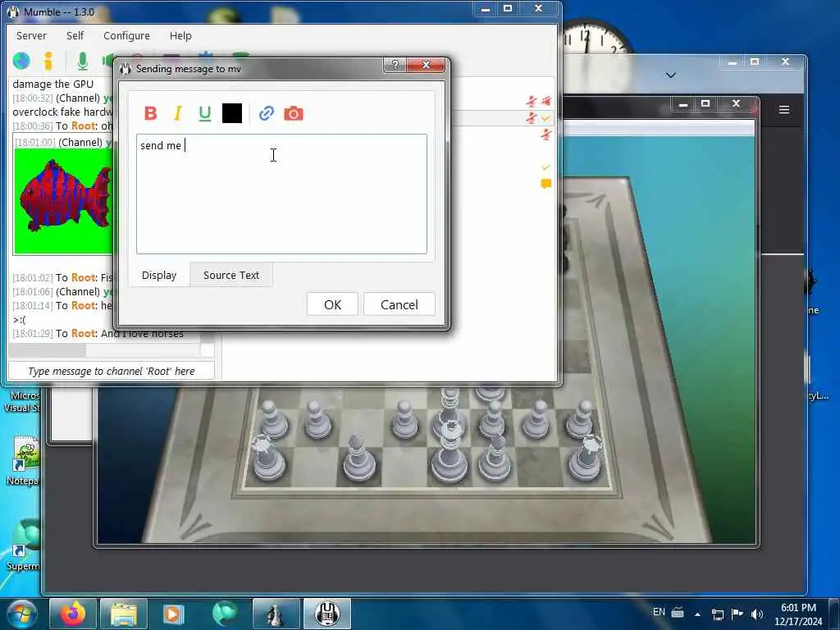Insert a link using the chain icon
Image resolution: width=840 pixels, height=630 pixels.
[267, 113]
